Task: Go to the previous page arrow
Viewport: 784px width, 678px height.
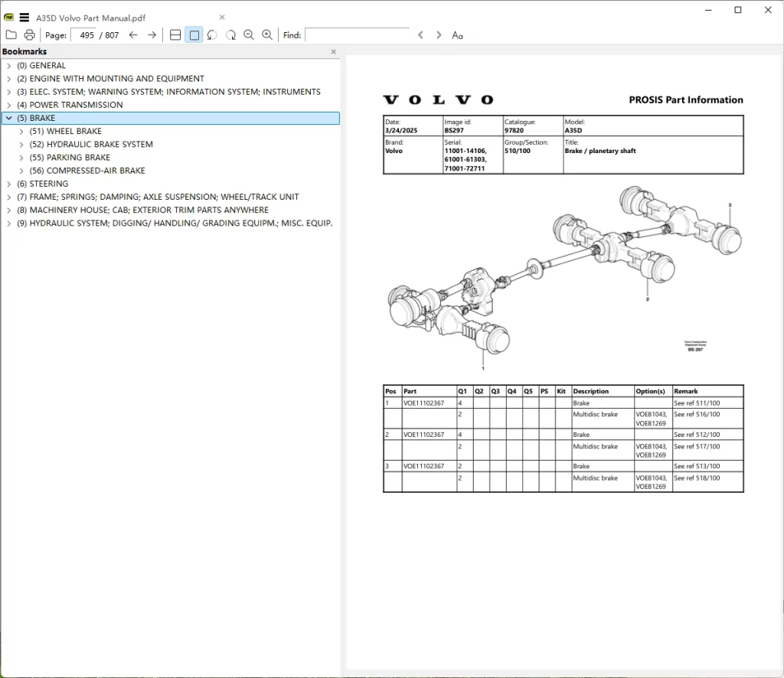Action: click(x=133, y=35)
